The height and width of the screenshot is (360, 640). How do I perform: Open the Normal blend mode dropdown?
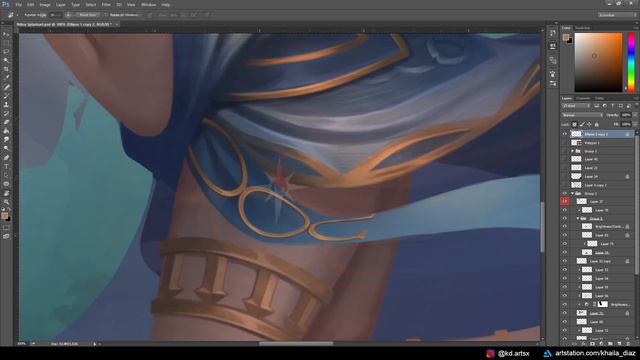coord(582,115)
